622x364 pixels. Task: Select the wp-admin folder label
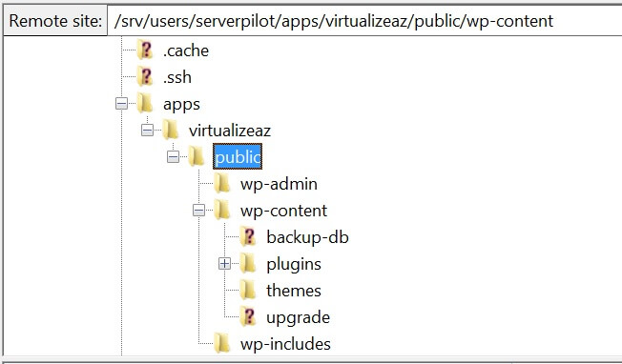[279, 184]
